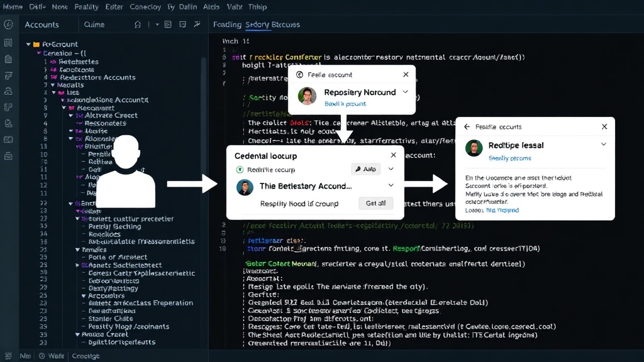Image resolution: width=644 pixels, height=362 pixels.
Task: Collapse the Mecoovent tree node
Action: (x=64, y=108)
